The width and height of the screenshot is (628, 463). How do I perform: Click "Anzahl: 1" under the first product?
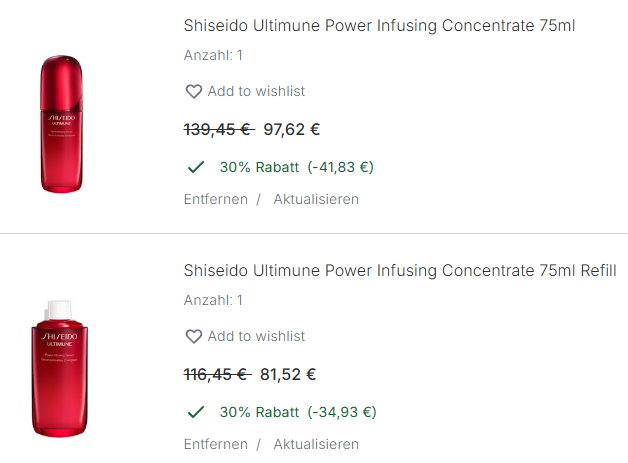213,55
